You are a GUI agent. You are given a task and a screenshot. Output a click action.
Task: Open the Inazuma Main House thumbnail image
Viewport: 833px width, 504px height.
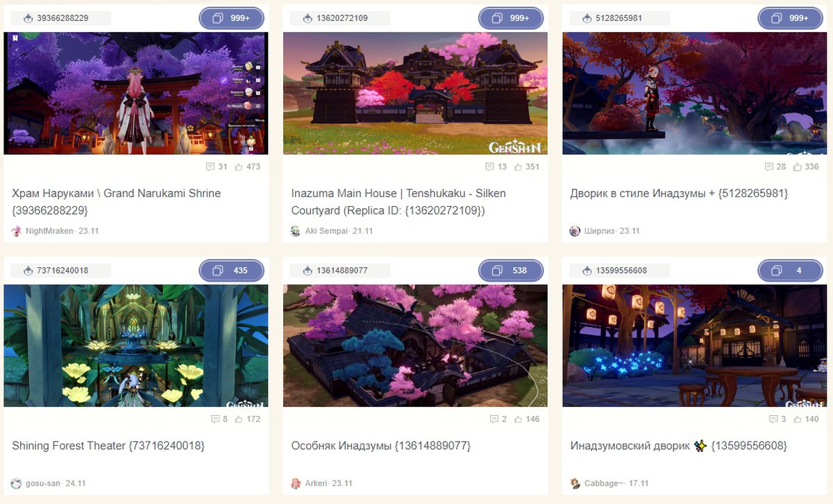point(415,93)
